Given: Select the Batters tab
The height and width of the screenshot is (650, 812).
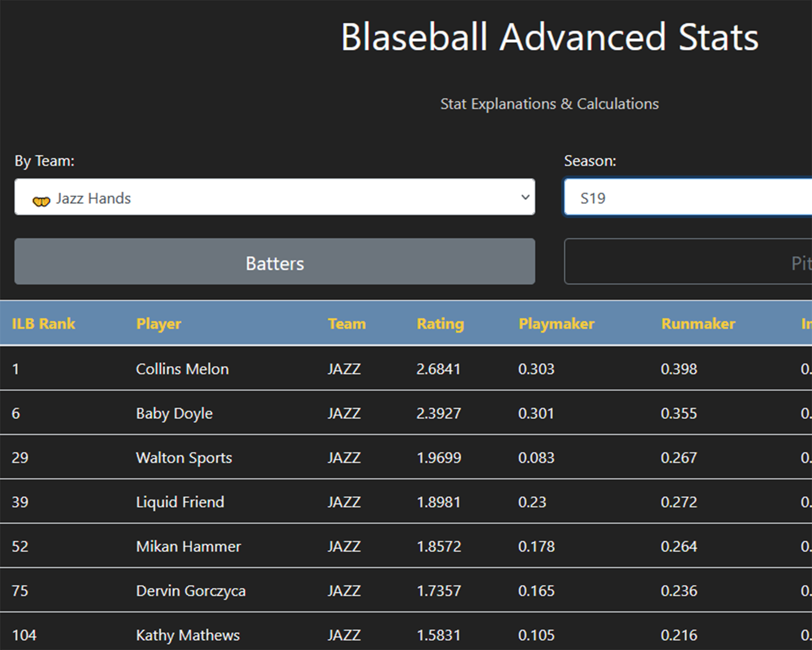Looking at the screenshot, I should coord(274,262).
